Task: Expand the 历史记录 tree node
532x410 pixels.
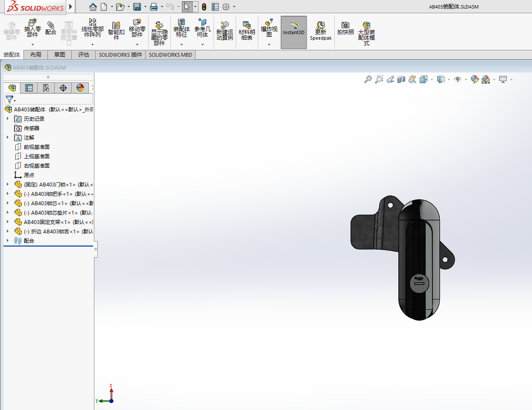Action: [8, 119]
